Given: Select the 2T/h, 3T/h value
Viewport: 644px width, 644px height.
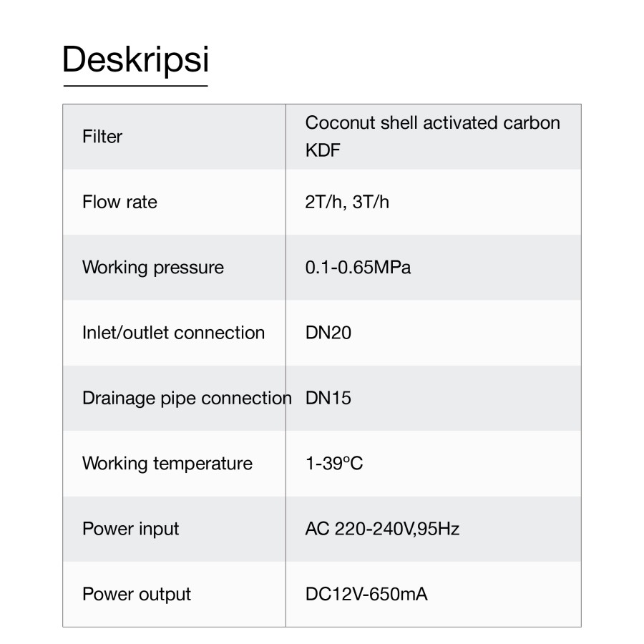Looking at the screenshot, I should (x=347, y=202).
